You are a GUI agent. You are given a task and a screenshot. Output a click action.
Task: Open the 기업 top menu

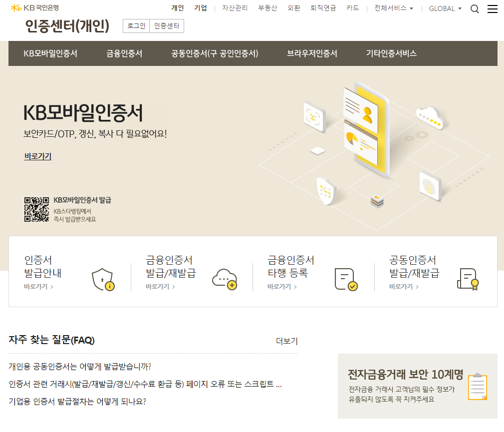click(x=201, y=8)
